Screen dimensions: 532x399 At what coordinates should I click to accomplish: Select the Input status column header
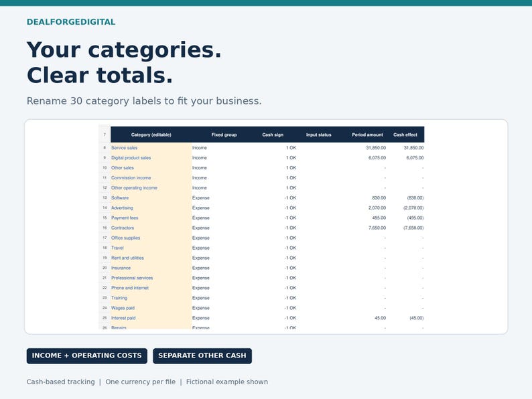pyautogui.click(x=318, y=135)
